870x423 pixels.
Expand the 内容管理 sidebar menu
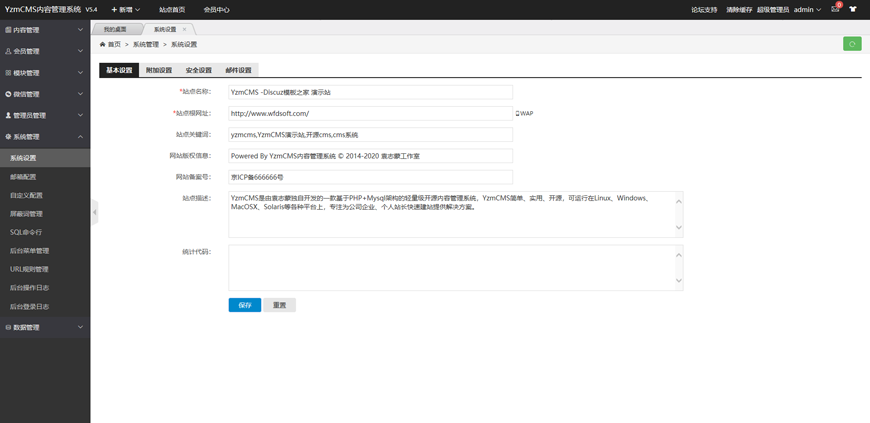(x=45, y=30)
